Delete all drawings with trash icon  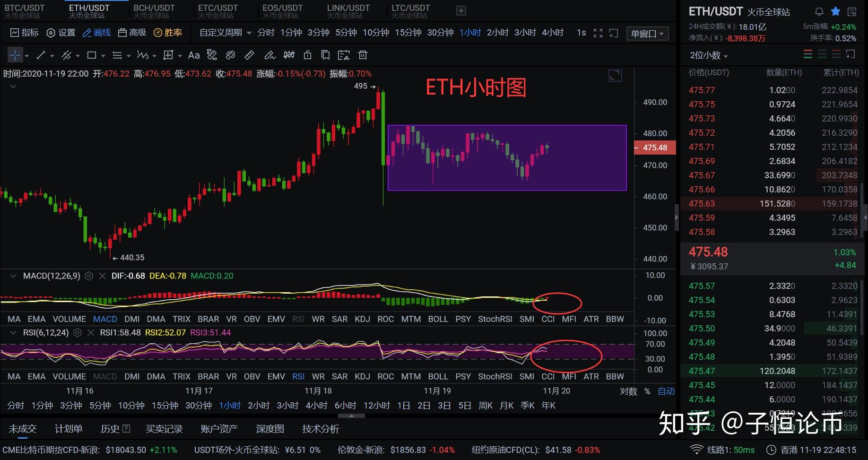pos(363,55)
